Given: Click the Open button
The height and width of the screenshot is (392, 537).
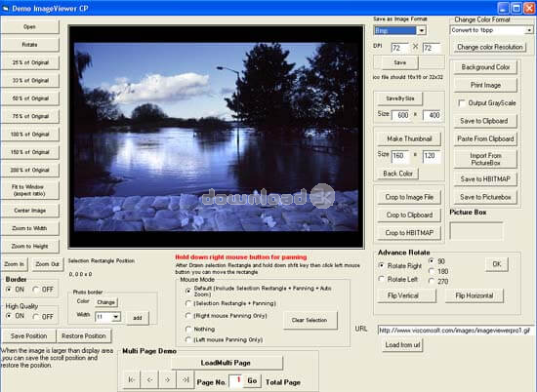Looking at the screenshot, I should tap(30, 26).
